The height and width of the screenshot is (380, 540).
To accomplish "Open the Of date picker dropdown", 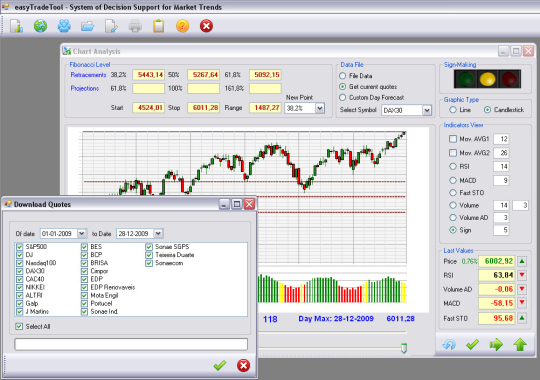I will [82, 234].
